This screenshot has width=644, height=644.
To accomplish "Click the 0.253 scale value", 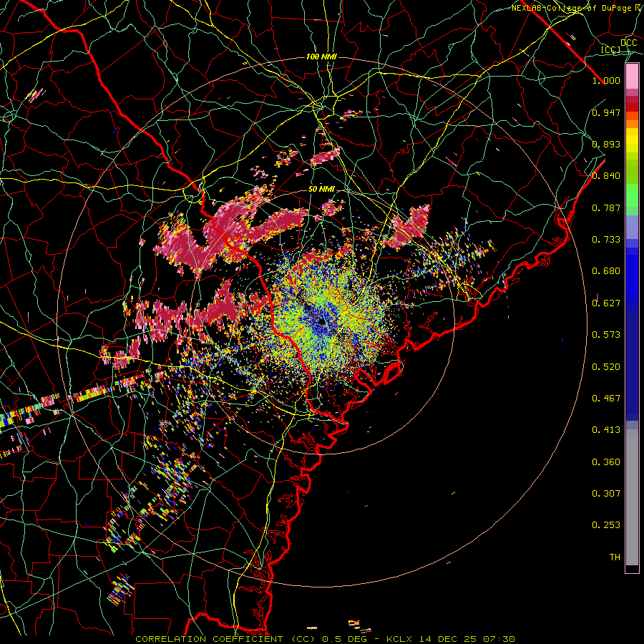I will tap(606, 525).
